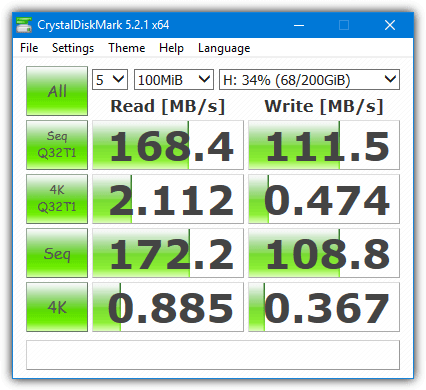Click the CrystalDiskMark app icon in title bar
The image size is (426, 390).
tap(24, 25)
